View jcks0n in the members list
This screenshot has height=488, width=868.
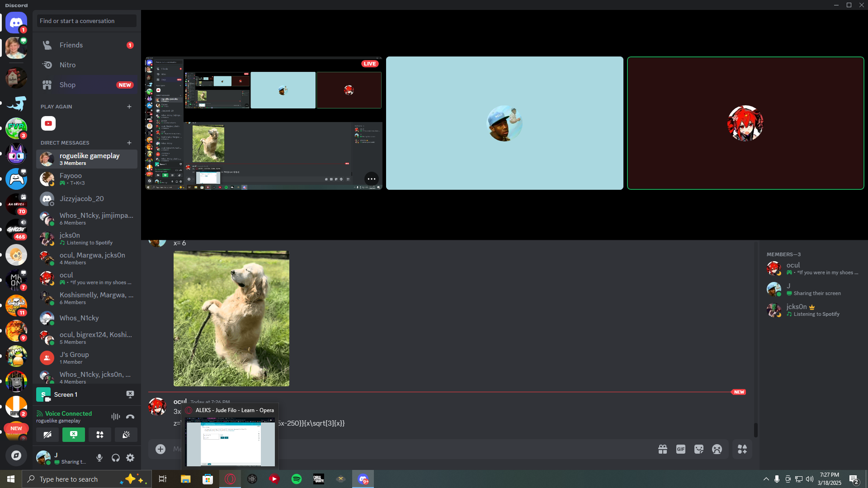813,310
